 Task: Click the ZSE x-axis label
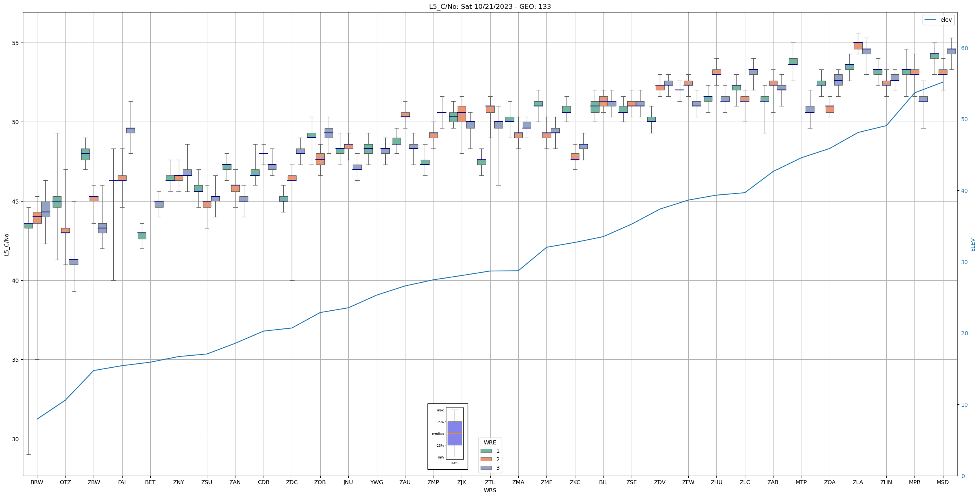pos(632,482)
